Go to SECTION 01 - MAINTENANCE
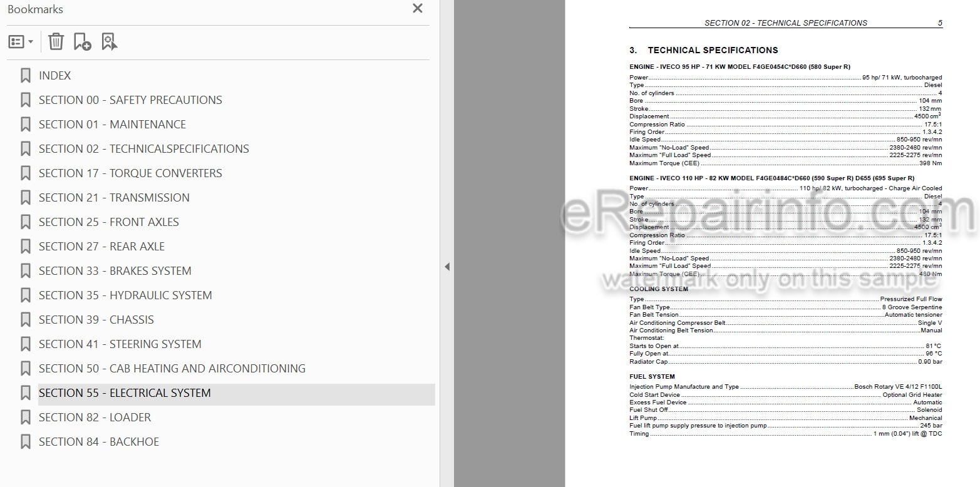 [112, 125]
